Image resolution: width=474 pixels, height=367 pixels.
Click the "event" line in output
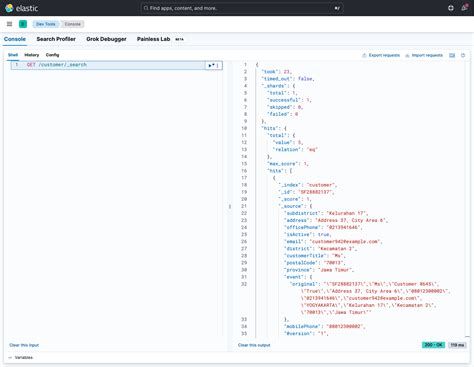(298, 277)
